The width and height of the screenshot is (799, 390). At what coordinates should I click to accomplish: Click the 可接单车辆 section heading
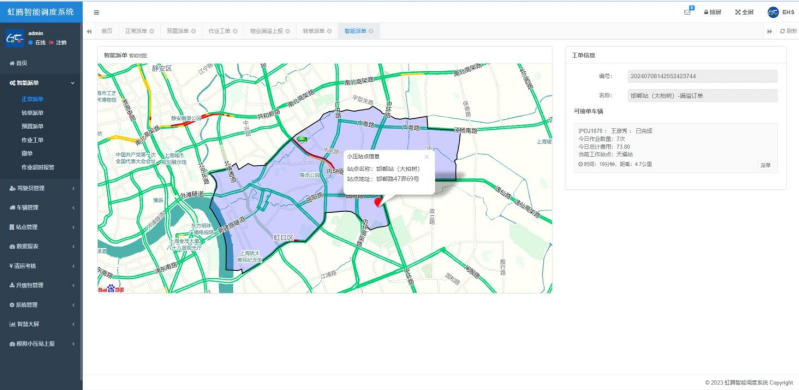click(x=588, y=111)
